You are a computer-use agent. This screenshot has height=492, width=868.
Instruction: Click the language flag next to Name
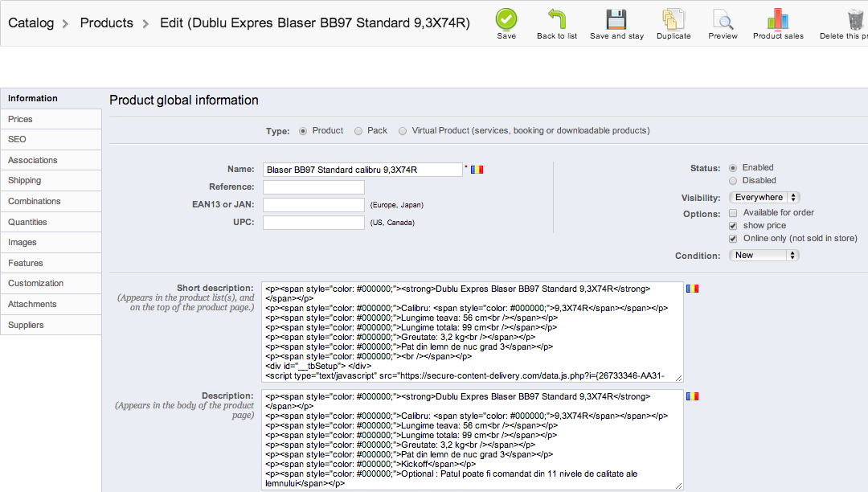(x=477, y=170)
